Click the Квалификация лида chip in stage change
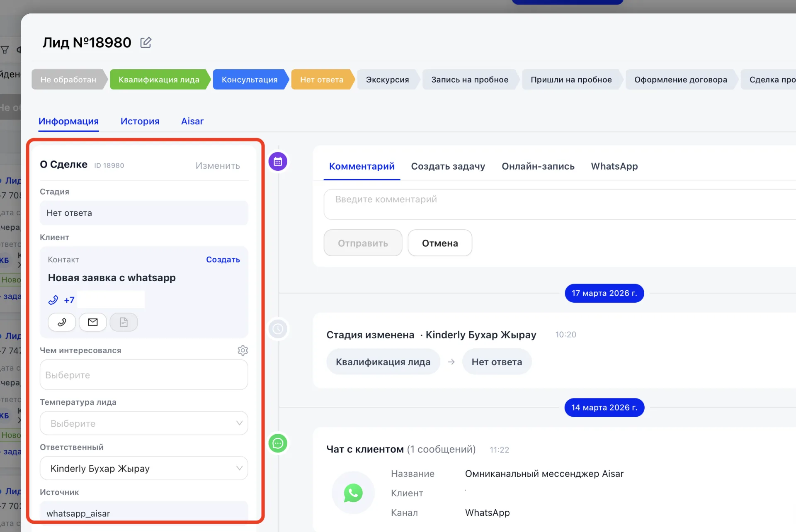 383,362
